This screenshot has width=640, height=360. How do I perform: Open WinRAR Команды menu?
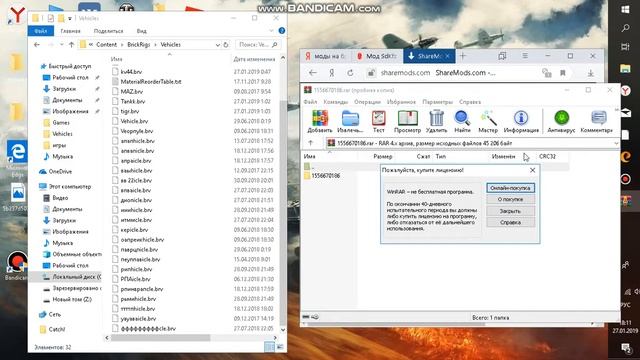click(x=336, y=102)
